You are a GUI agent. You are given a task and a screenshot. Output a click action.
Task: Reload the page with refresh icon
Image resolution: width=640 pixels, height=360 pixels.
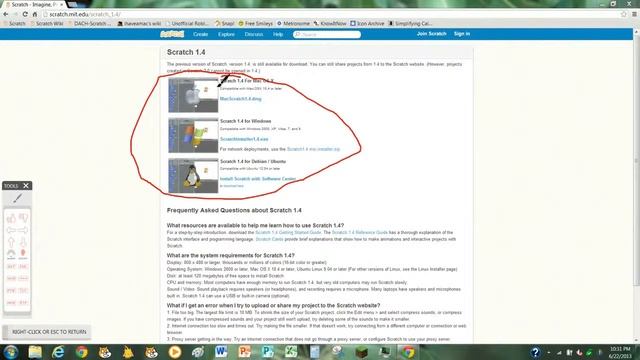point(25,14)
